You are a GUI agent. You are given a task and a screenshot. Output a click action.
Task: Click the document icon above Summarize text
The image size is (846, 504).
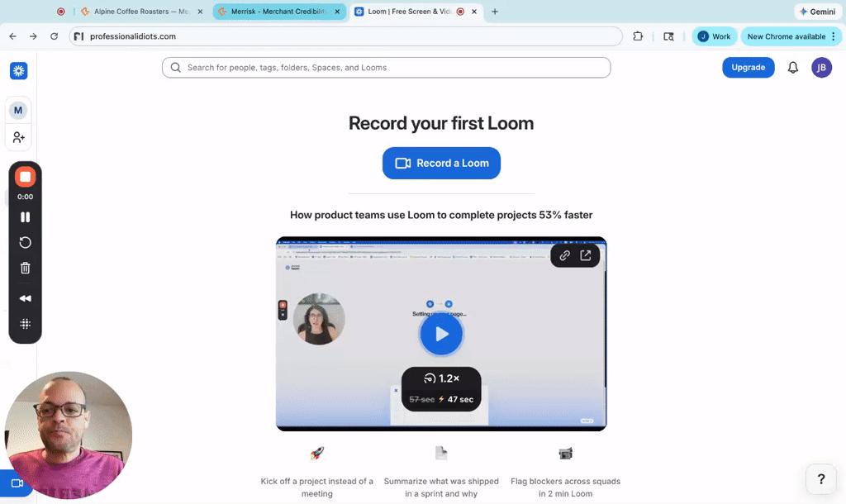(x=441, y=454)
